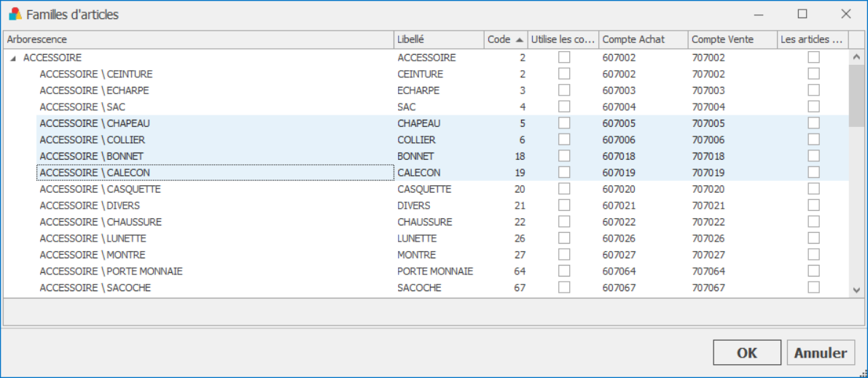Click Compte Achat cell 607021 for DIVERS
Image resolution: width=868 pixels, height=378 pixels.
point(619,206)
